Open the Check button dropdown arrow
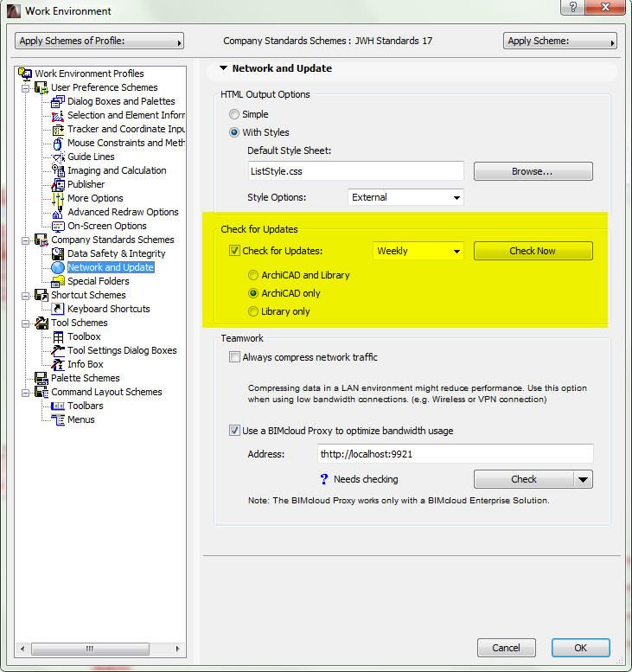Viewport: 632px width, 672px height. [x=584, y=480]
